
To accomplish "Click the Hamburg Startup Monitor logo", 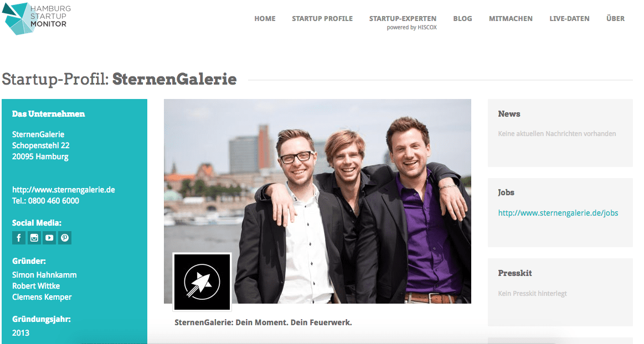I will coord(36,18).
